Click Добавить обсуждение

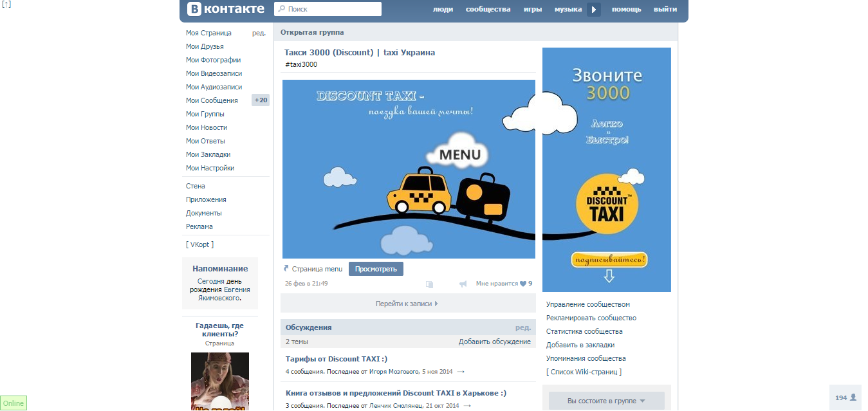click(x=495, y=342)
